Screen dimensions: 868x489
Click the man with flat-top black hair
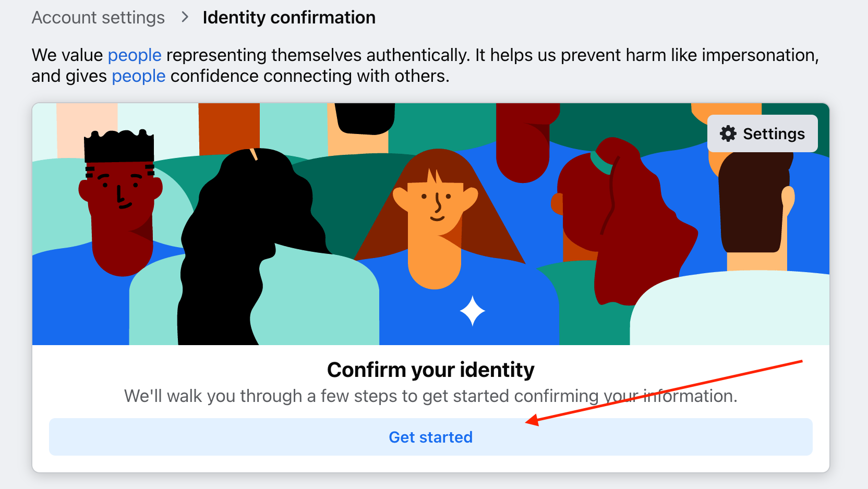[121, 203]
